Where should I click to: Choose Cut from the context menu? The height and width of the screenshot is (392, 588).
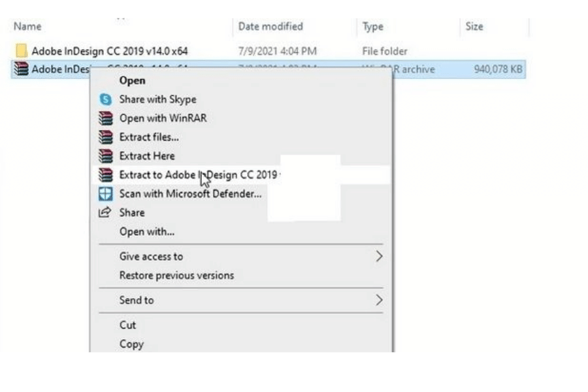tap(128, 325)
